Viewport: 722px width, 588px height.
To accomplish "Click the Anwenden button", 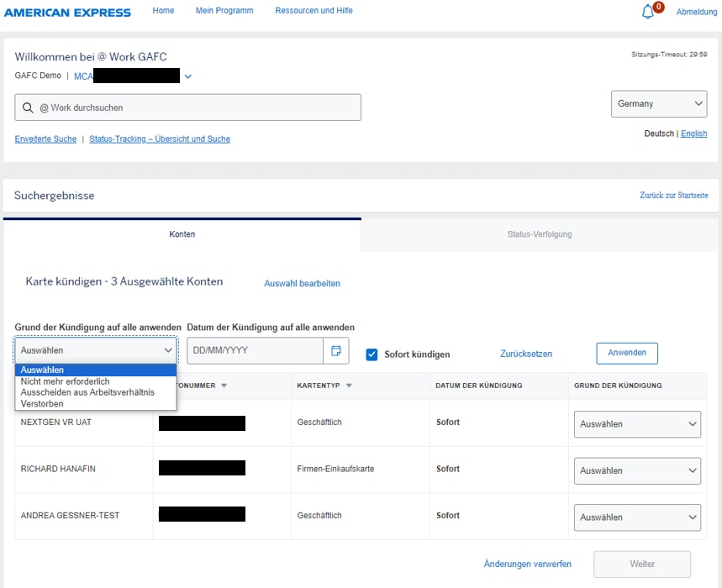I will tap(627, 353).
